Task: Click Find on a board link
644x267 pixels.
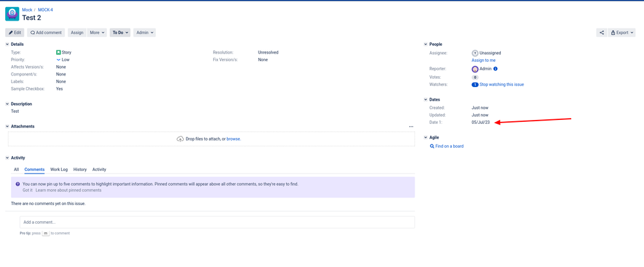Action: point(449,146)
